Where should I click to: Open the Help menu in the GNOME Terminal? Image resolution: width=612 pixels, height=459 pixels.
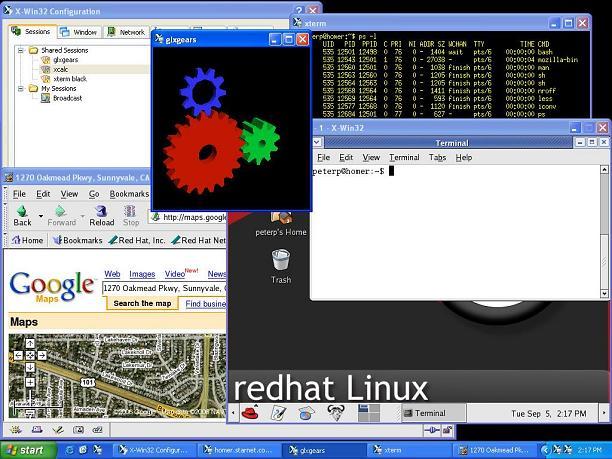point(464,157)
